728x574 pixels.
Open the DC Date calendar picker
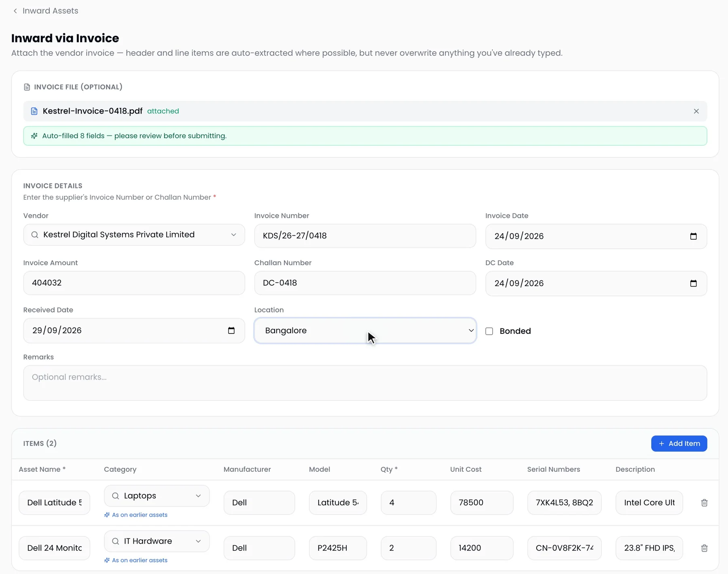tap(693, 283)
